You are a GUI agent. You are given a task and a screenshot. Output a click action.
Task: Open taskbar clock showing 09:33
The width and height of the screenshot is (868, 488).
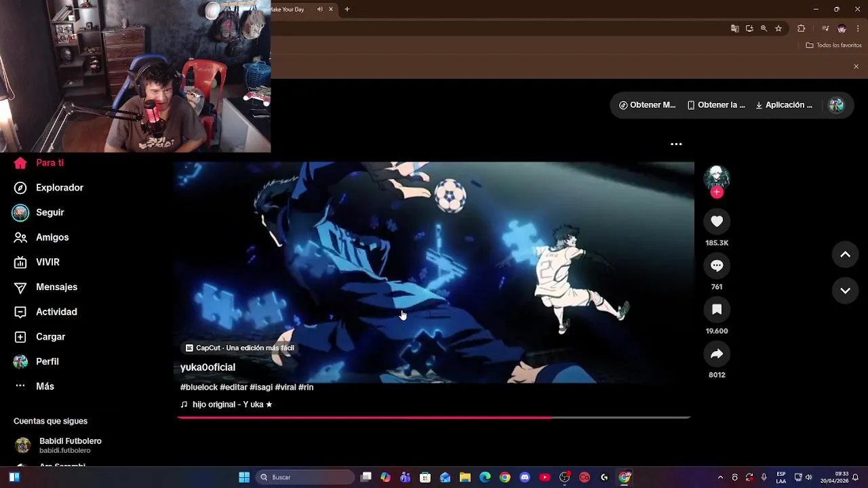834,477
